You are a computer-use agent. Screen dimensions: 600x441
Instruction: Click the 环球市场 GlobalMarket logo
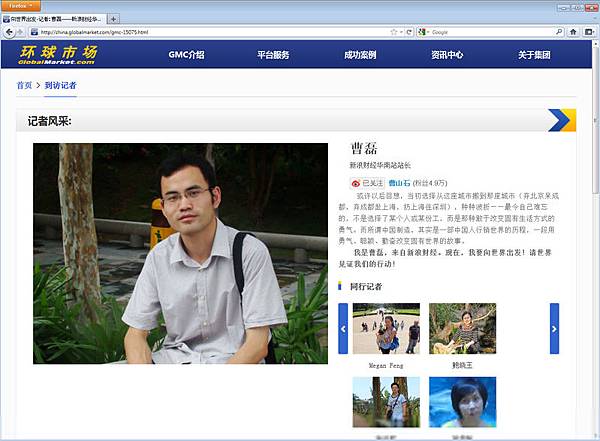point(58,55)
